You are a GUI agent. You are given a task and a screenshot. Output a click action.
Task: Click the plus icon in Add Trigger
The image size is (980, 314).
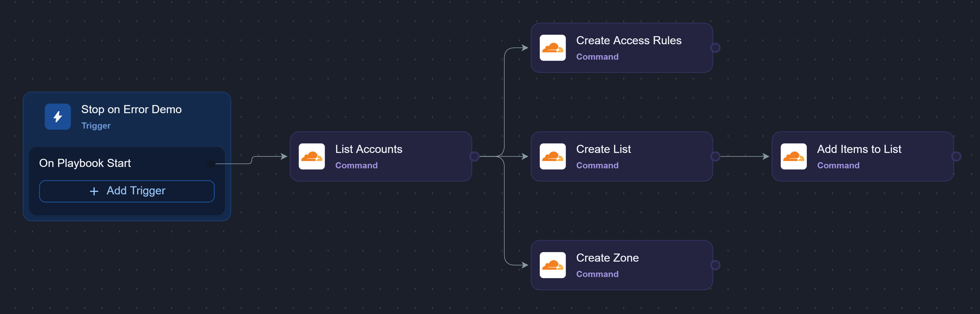click(x=94, y=191)
